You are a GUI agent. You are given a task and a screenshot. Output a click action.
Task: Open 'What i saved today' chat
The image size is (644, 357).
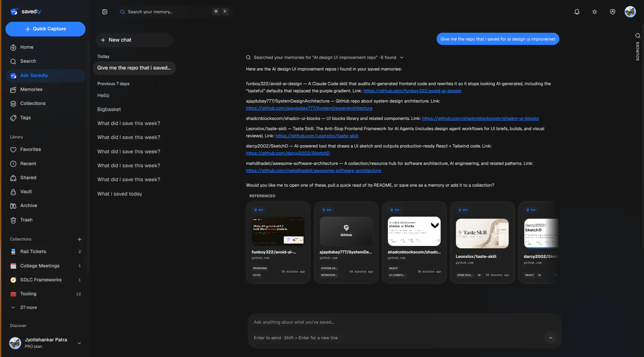[134, 194]
